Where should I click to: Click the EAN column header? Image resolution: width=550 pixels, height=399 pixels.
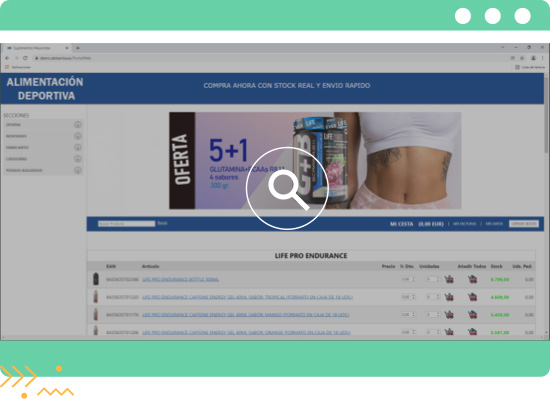tap(111, 266)
